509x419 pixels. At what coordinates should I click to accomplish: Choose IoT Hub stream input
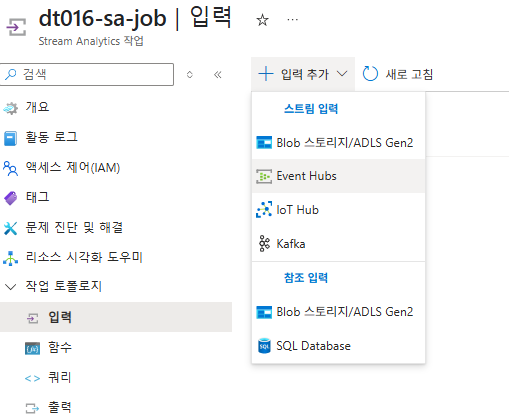pyautogui.click(x=338, y=210)
